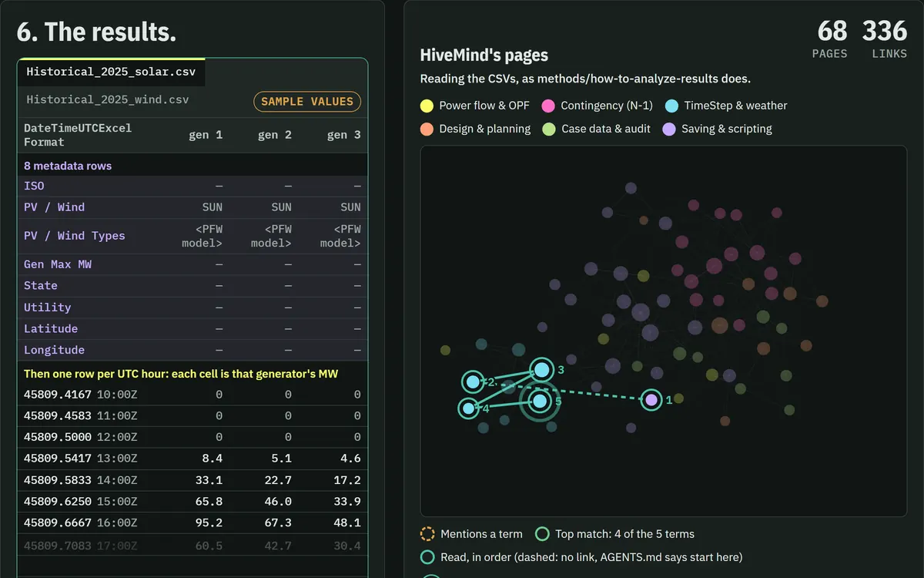The image size is (924, 578).
Task: Click the cyan TimeStep & weather legend dot
Action: (671, 106)
